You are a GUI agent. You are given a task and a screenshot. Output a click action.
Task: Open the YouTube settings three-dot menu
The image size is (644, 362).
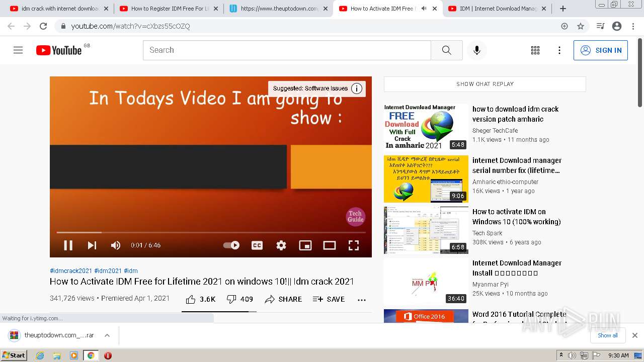point(559,50)
